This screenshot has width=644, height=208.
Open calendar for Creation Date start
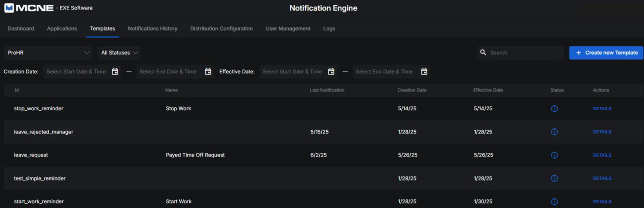(x=115, y=72)
